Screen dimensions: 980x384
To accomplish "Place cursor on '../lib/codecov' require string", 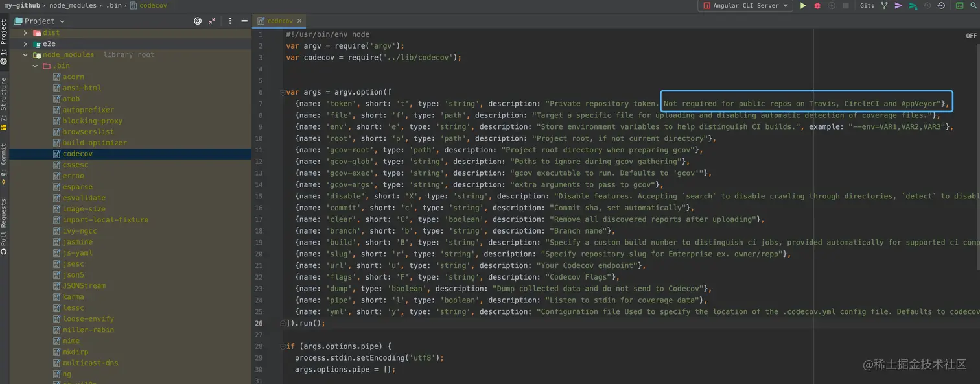I will click(x=421, y=57).
